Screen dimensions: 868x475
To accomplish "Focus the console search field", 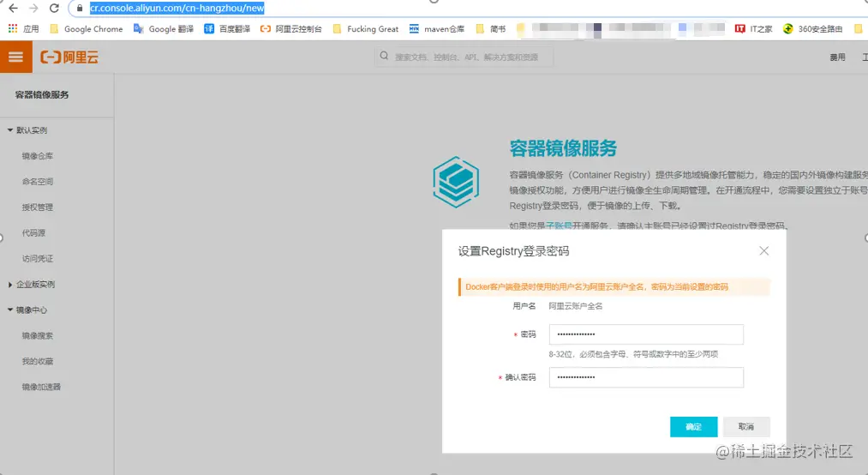I will [464, 57].
